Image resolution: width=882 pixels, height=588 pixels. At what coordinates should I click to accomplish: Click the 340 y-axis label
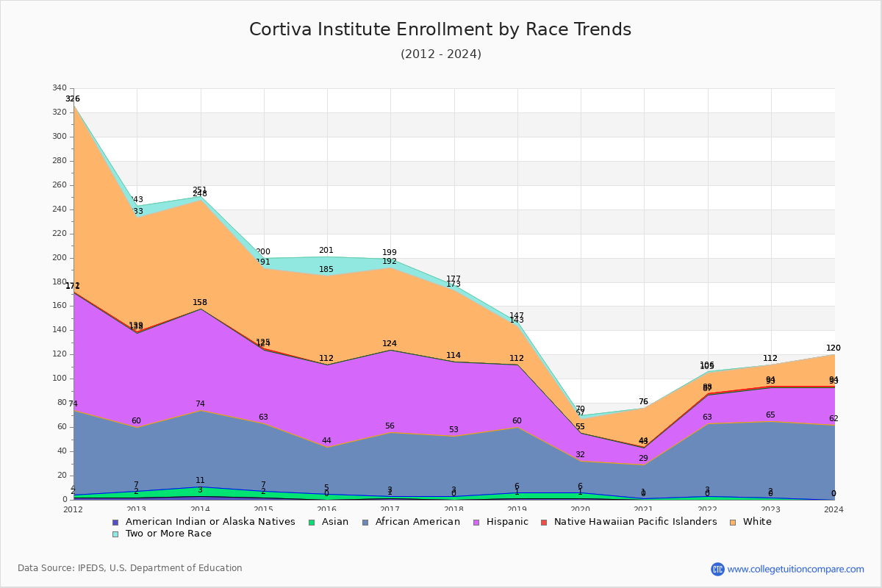(x=60, y=88)
